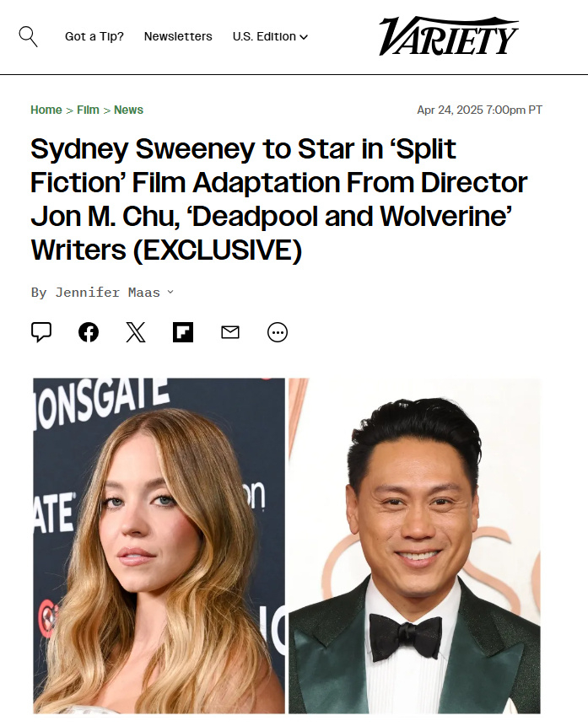Share article on X
This screenshot has height=726, width=588.
tap(136, 332)
